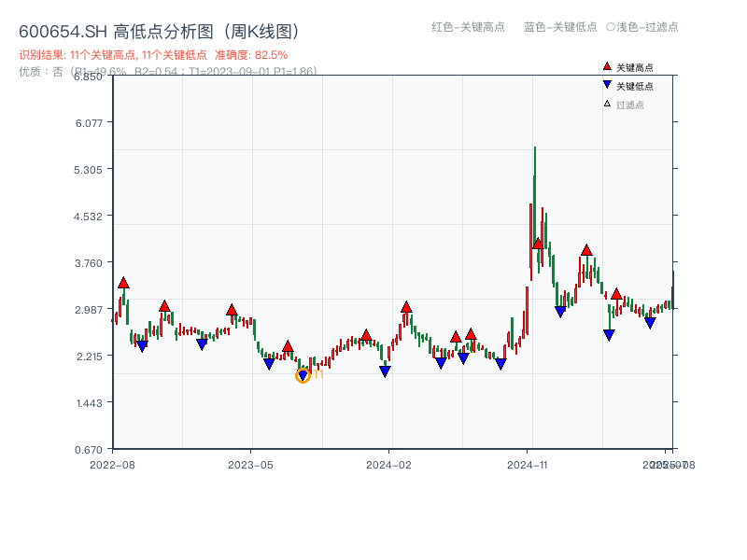
Task: Click the red 识别结果 accuracy summary line
Action: coord(153,55)
